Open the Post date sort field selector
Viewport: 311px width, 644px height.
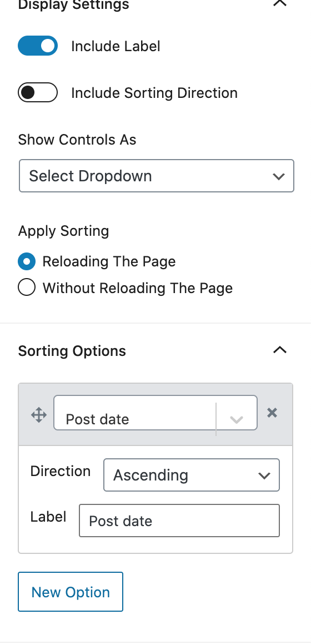tap(155, 413)
